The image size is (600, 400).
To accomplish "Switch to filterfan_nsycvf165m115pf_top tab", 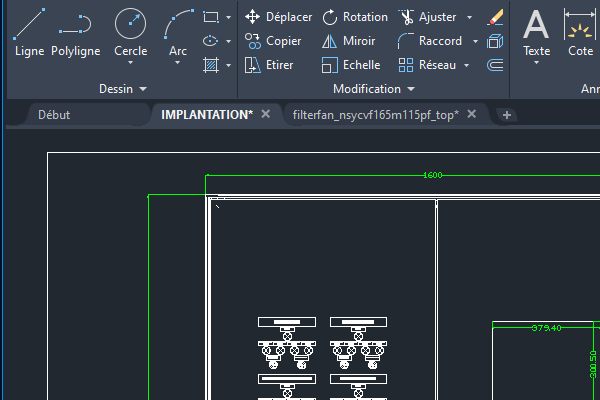I will 375,114.
